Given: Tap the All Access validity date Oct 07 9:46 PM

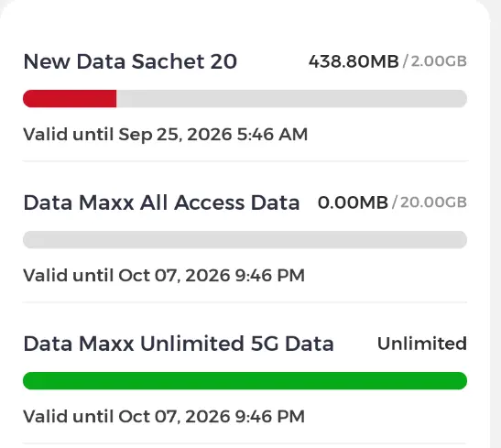Looking at the screenshot, I should (164, 276).
